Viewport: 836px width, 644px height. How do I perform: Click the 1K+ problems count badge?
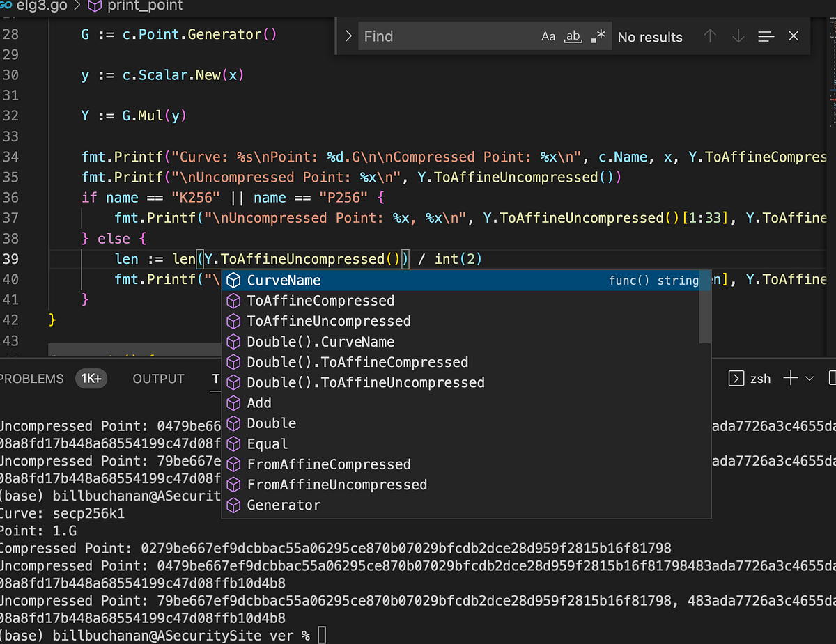91,379
